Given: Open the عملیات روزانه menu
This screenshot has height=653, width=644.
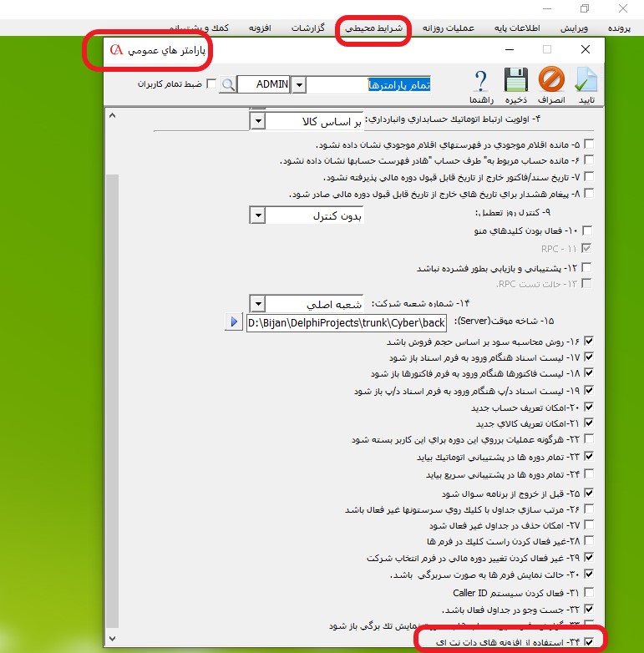Looking at the screenshot, I should tap(449, 28).
